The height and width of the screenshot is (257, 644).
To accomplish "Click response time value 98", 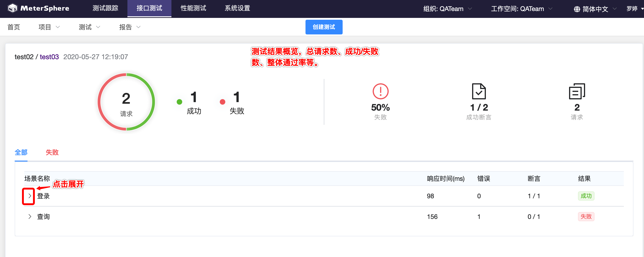I will [430, 196].
